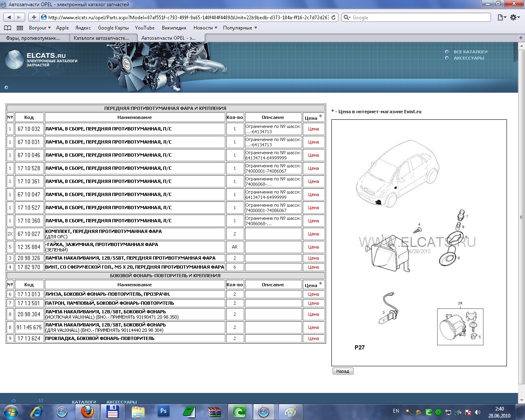
Task: Click Цена link for part 12 35 884
Action: tap(313, 247)
